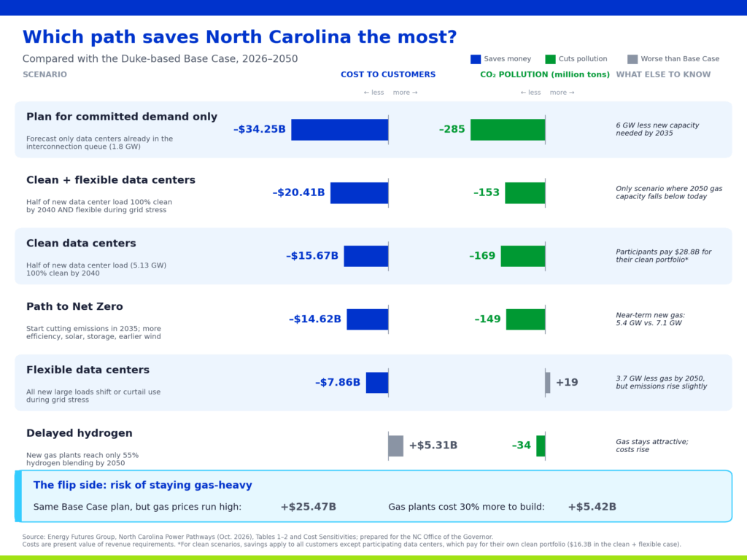Click the '+$5.42B' build cost risk value
Viewport: 747px width, 560px height.
click(592, 507)
